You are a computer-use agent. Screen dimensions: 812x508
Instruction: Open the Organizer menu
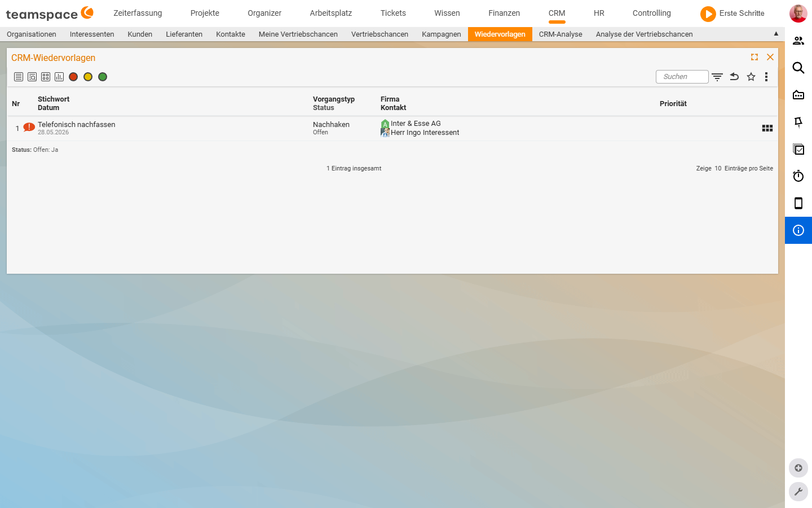point(264,13)
